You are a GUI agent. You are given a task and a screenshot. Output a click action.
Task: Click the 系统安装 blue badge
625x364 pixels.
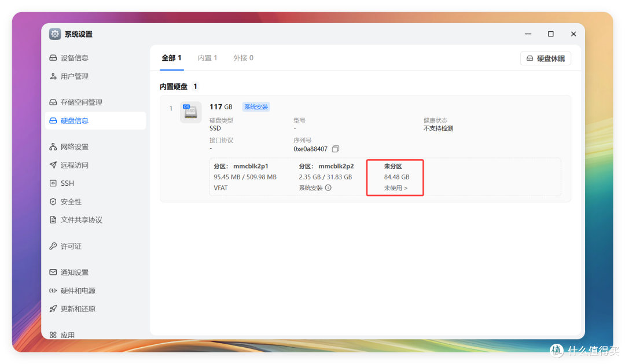click(x=256, y=107)
